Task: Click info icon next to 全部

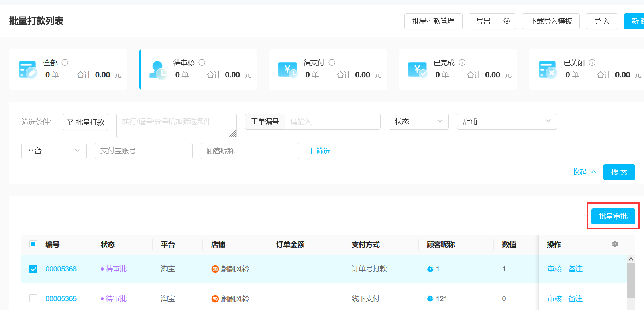Action: coord(65,63)
